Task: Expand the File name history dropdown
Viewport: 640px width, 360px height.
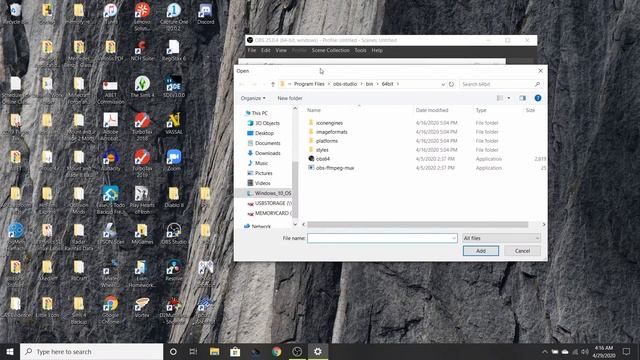Action: click(x=453, y=238)
